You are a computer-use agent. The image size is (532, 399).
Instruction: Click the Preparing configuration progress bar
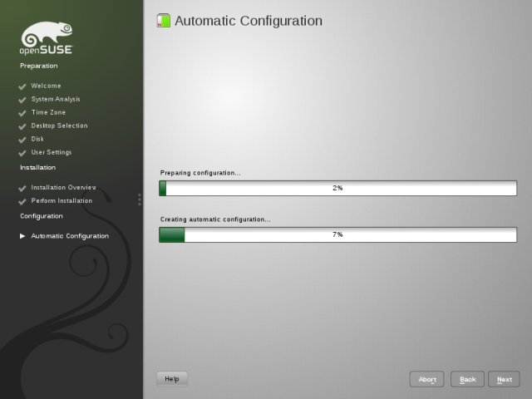click(x=338, y=189)
